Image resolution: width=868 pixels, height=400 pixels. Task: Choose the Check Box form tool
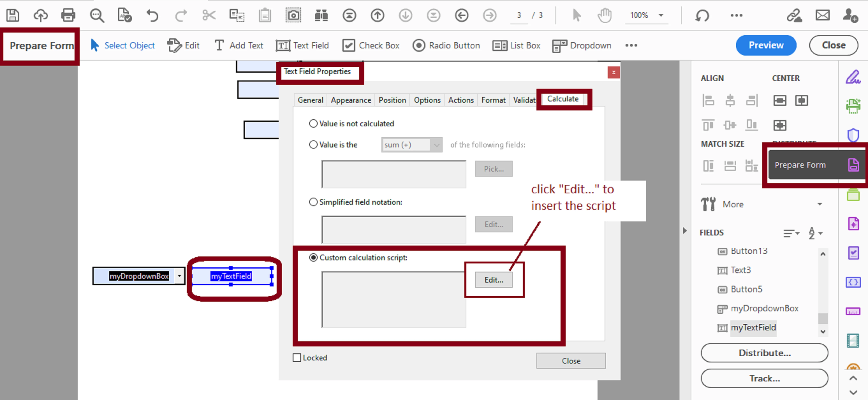point(371,45)
